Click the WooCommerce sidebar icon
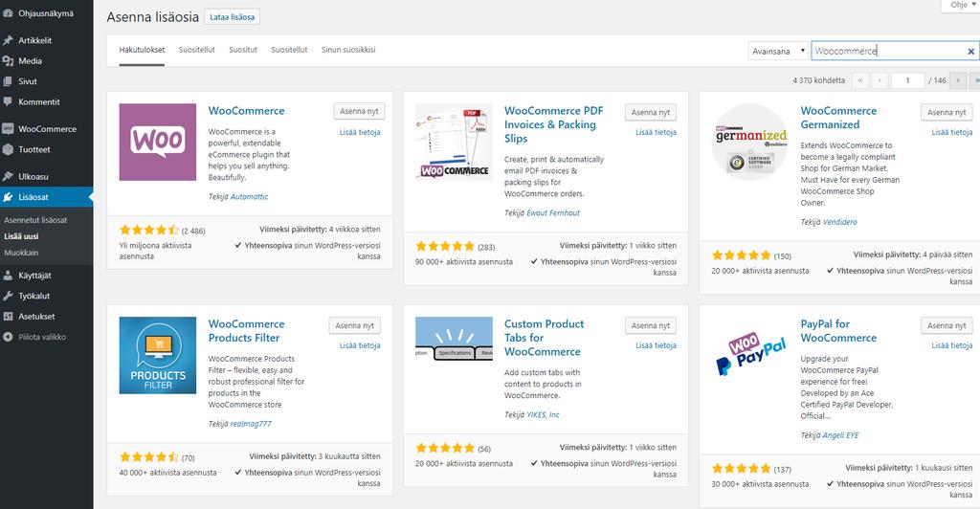Viewport: 980px width, 509px height. point(8,128)
